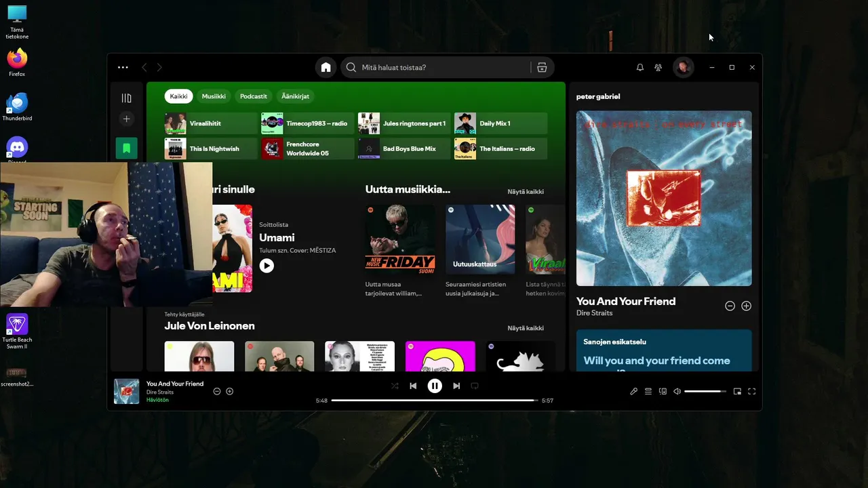Open Tämä tietokone desktop icon

[17, 22]
